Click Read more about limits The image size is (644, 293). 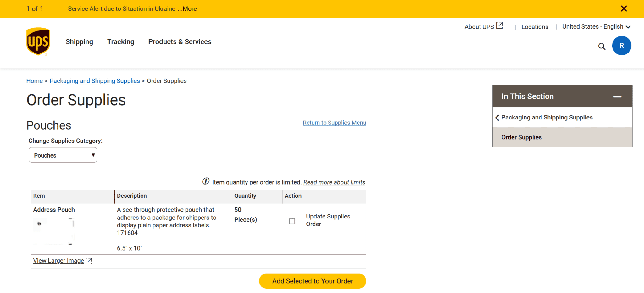[334, 182]
